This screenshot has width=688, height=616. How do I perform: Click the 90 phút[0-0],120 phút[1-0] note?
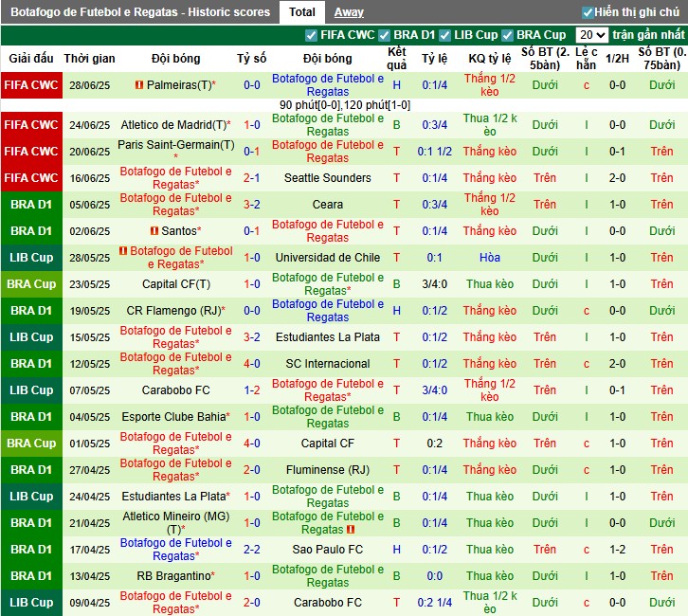(x=344, y=105)
